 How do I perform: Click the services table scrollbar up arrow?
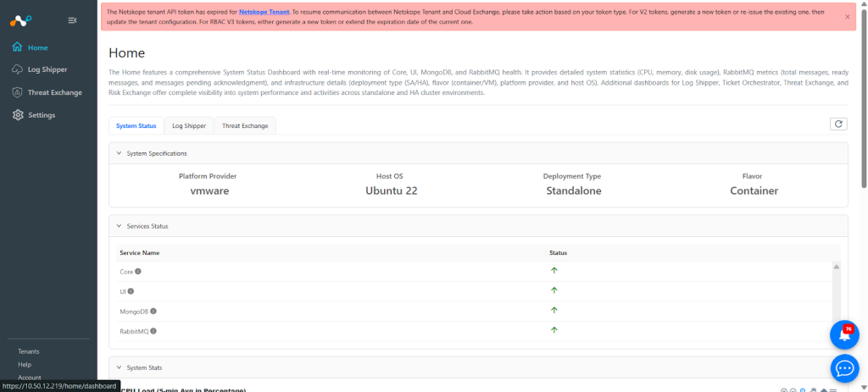click(837, 267)
